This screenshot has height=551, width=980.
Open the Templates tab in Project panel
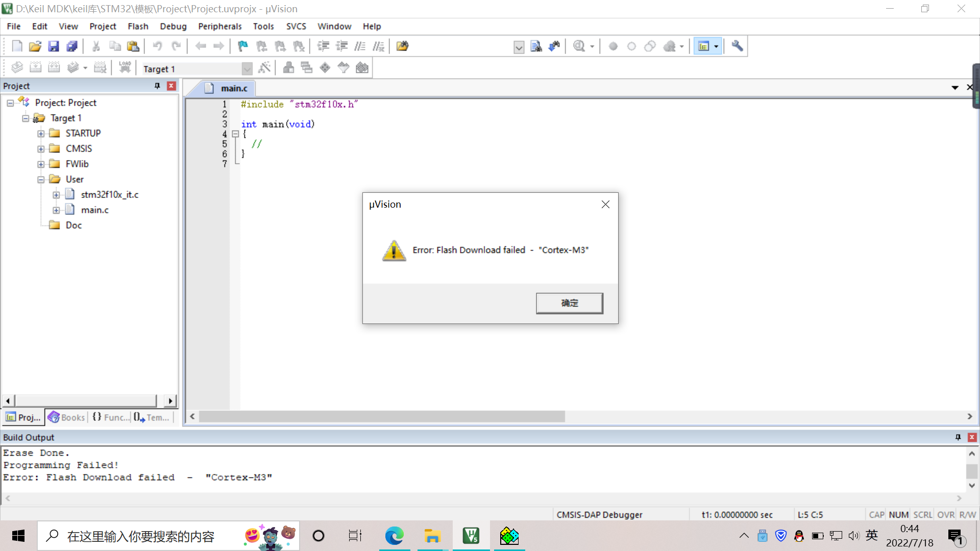coord(152,417)
